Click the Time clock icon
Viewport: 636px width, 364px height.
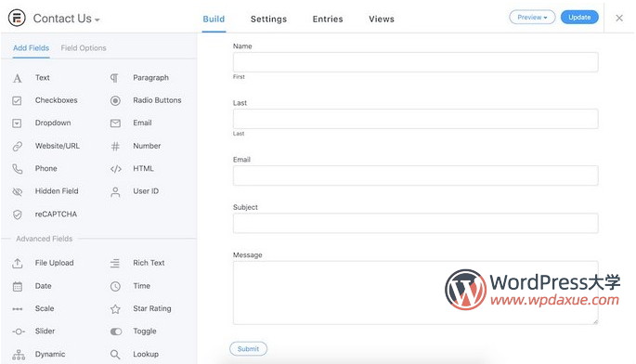coord(115,287)
